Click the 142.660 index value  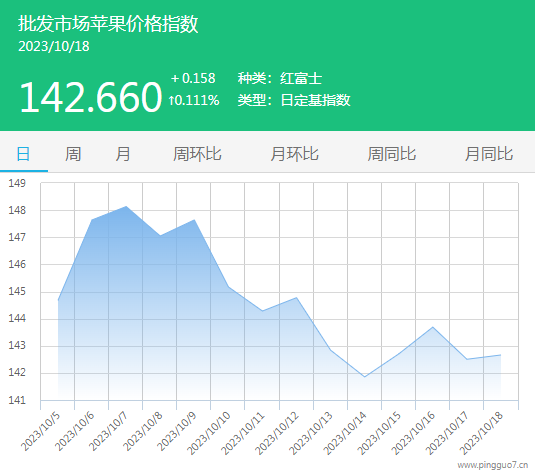pos(90,97)
